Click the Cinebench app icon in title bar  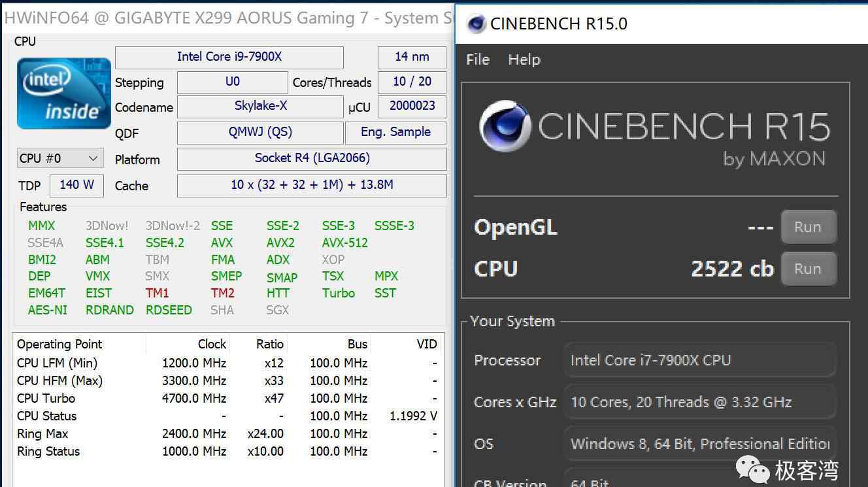click(x=476, y=24)
